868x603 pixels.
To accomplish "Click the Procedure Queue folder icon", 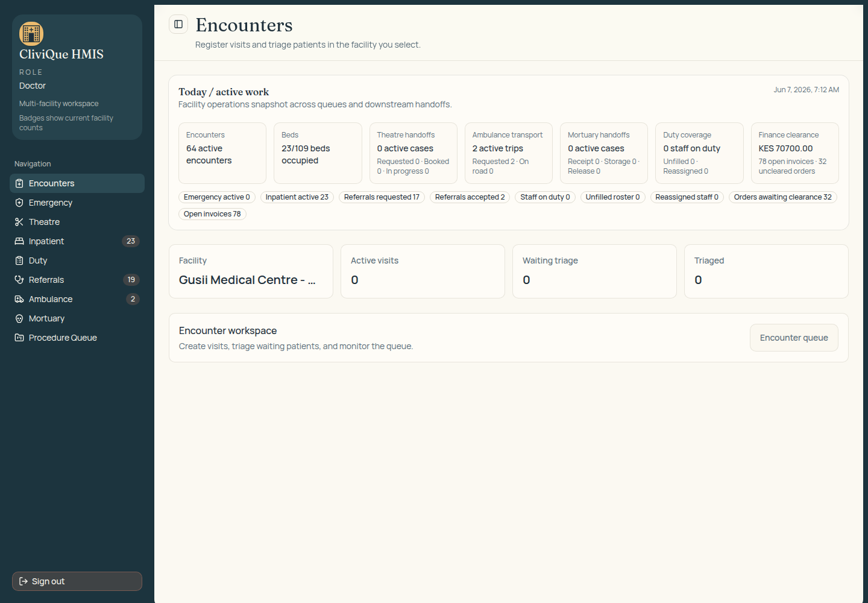I will pyautogui.click(x=19, y=338).
